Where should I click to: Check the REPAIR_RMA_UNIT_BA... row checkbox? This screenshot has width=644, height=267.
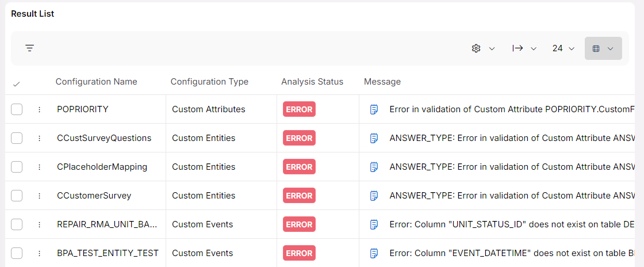[17, 224]
